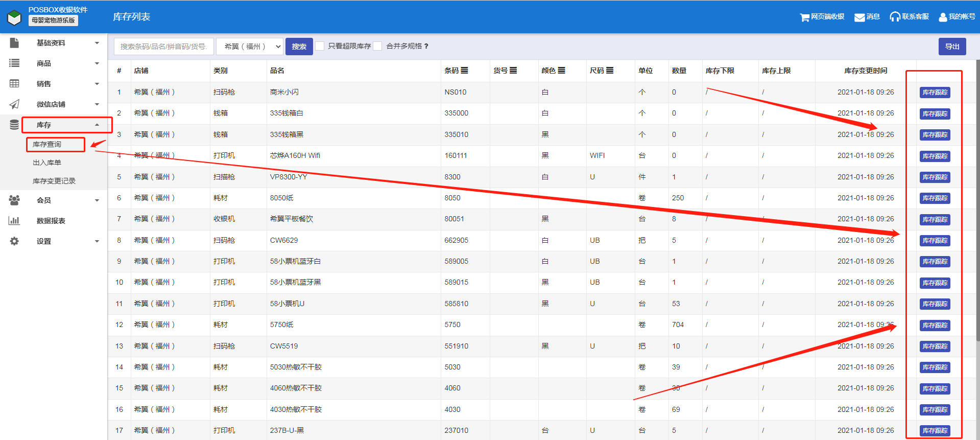This screenshot has height=440, width=980.
Task: Click the 导出 export button
Action: coord(952,47)
